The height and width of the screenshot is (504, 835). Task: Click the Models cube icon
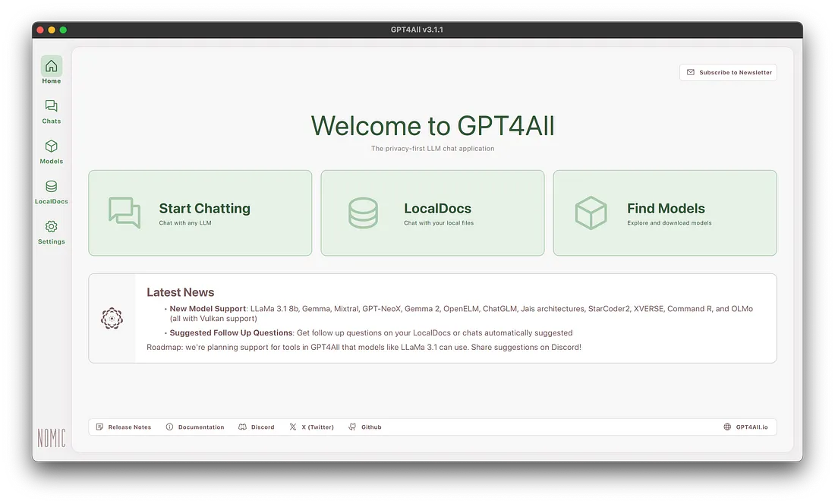click(51, 147)
